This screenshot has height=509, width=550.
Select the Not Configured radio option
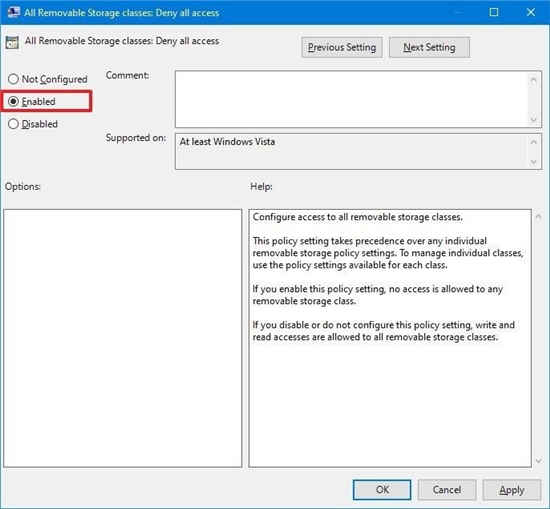tap(13, 79)
